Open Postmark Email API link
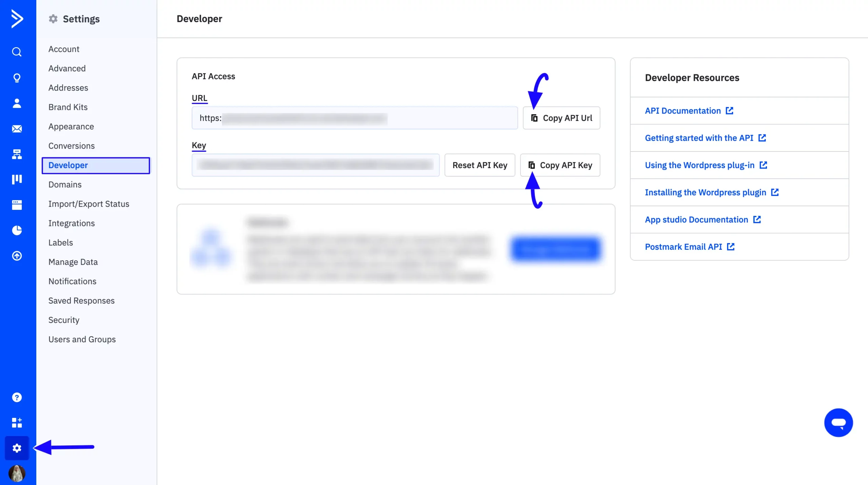Image resolution: width=868 pixels, height=485 pixels. pos(684,247)
